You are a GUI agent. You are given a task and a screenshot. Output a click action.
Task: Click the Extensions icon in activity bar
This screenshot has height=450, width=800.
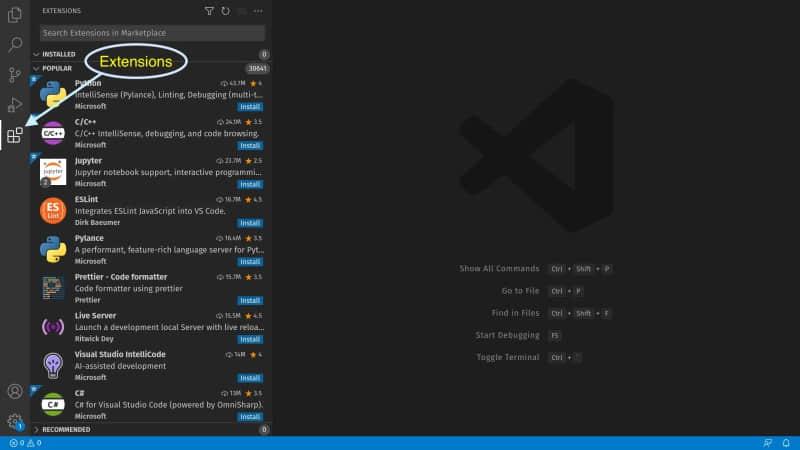[x=15, y=135]
